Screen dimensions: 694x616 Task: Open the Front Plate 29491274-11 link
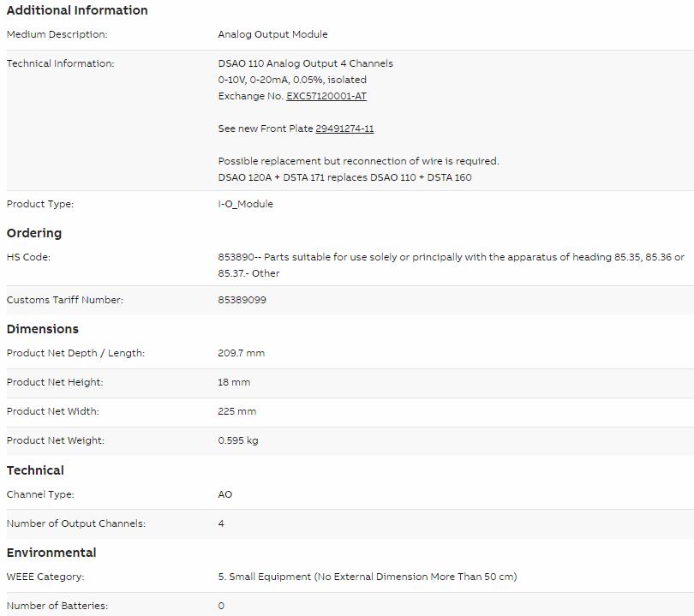pos(344,129)
